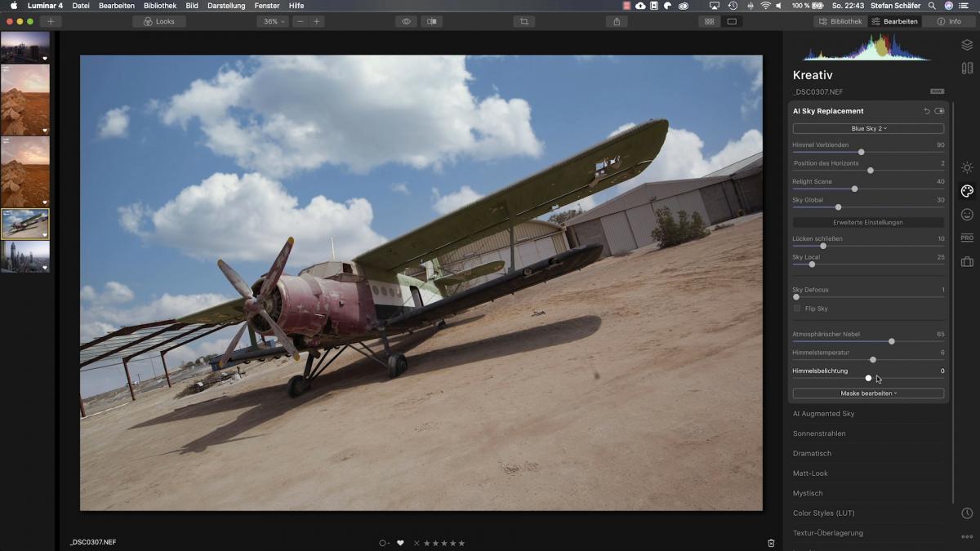Select the Portrait face icon

(967, 215)
